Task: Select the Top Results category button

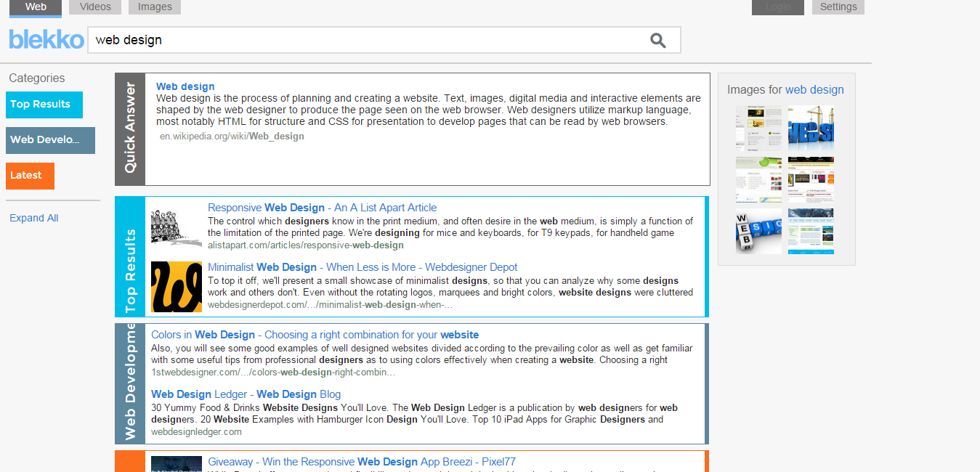Action: coord(44,105)
